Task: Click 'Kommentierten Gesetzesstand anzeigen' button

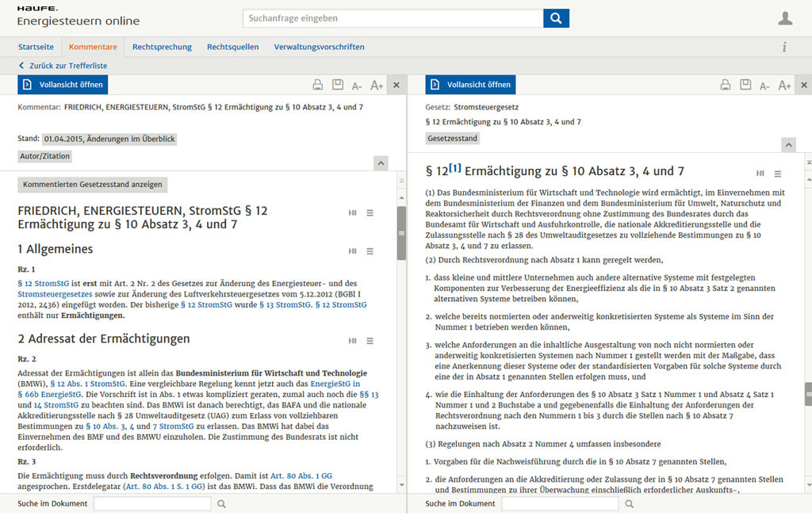Action: tap(92, 185)
